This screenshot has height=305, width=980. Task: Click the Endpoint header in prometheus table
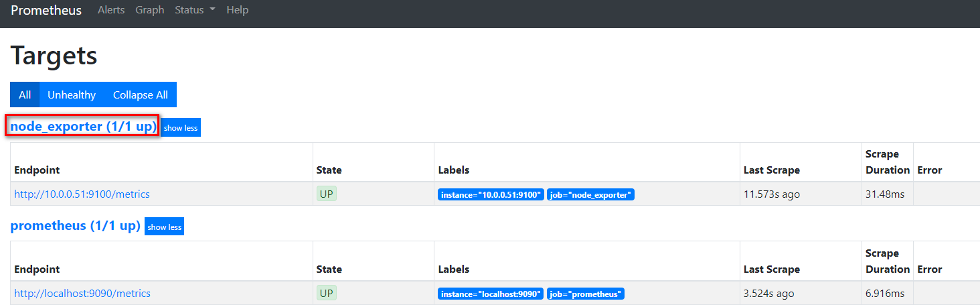pyautogui.click(x=37, y=269)
